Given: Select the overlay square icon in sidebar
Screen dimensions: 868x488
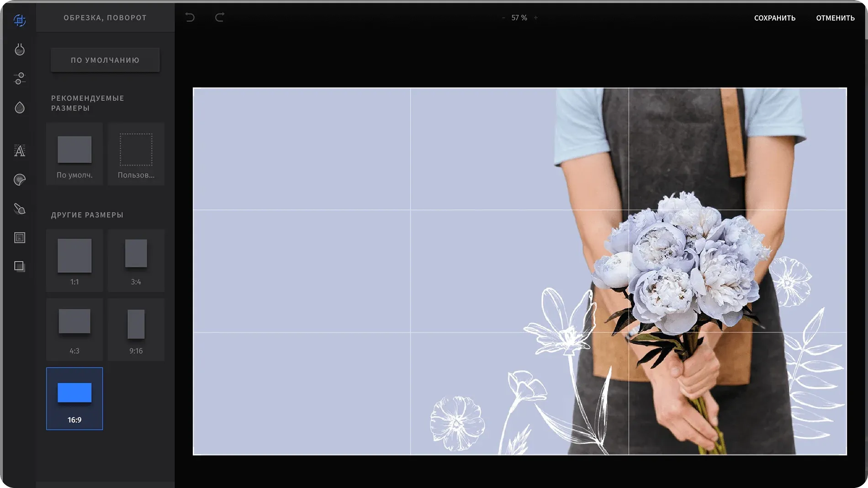Looking at the screenshot, I should pos(19,266).
